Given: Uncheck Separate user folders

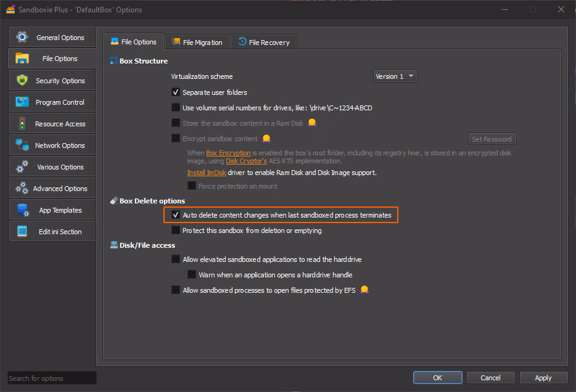Looking at the screenshot, I should point(176,92).
